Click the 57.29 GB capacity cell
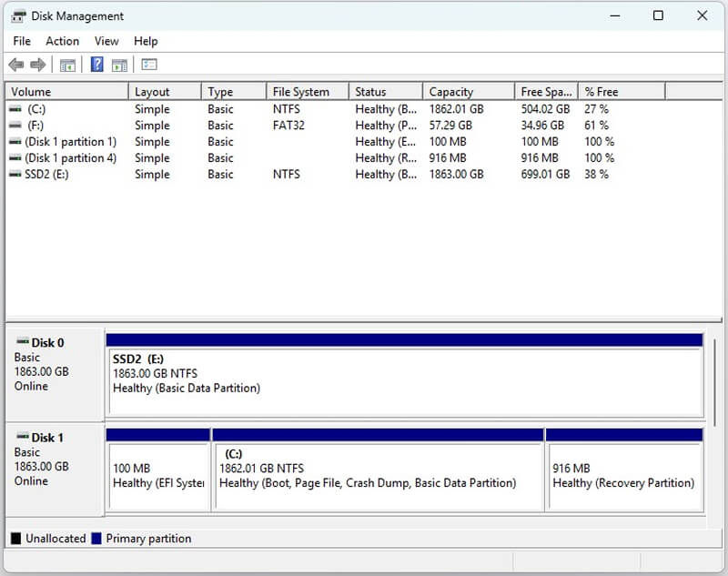The height and width of the screenshot is (576, 728). tap(450, 126)
